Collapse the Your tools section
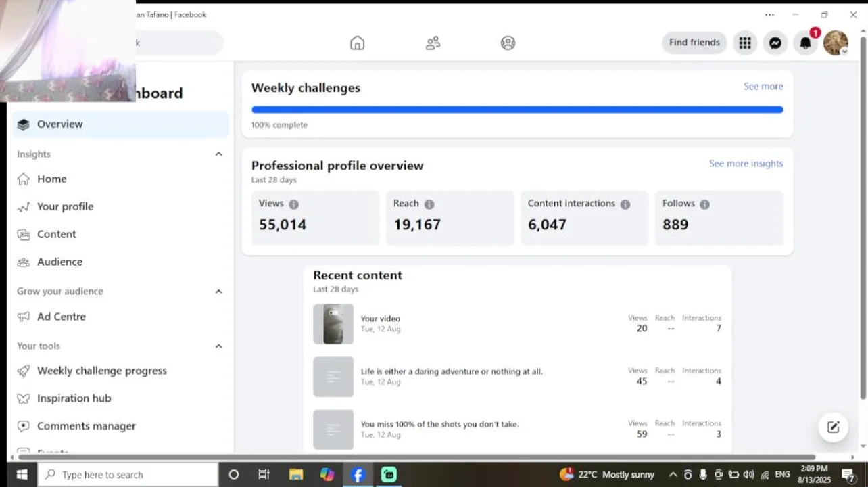 coord(218,346)
